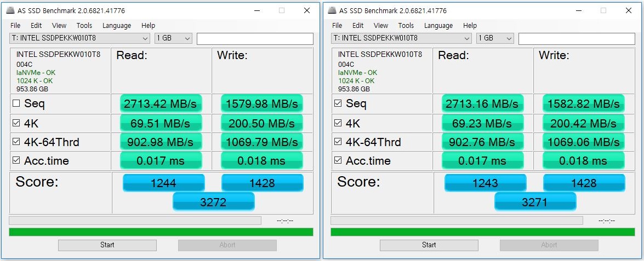
Task: Open the Tools menu in the right window
Action: 406,25
